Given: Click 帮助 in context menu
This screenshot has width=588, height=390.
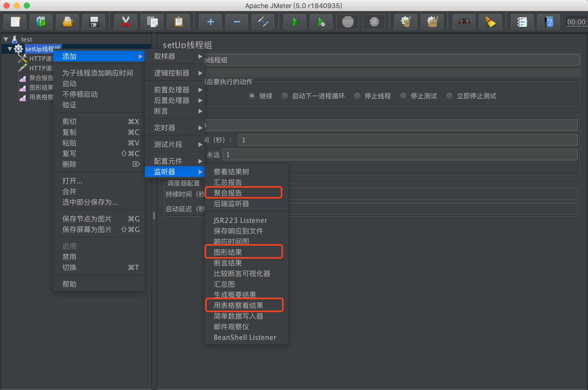Looking at the screenshot, I should coord(99,284).
